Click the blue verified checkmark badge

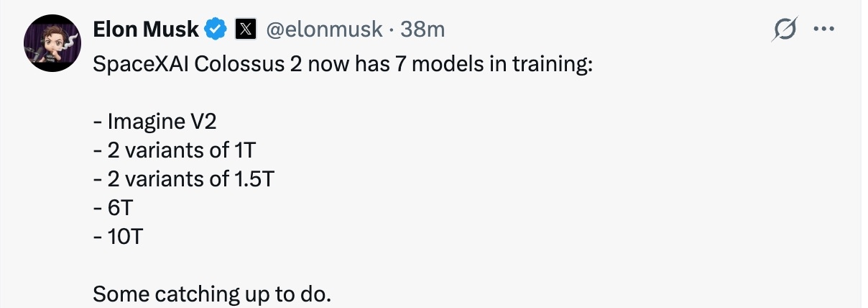214,30
